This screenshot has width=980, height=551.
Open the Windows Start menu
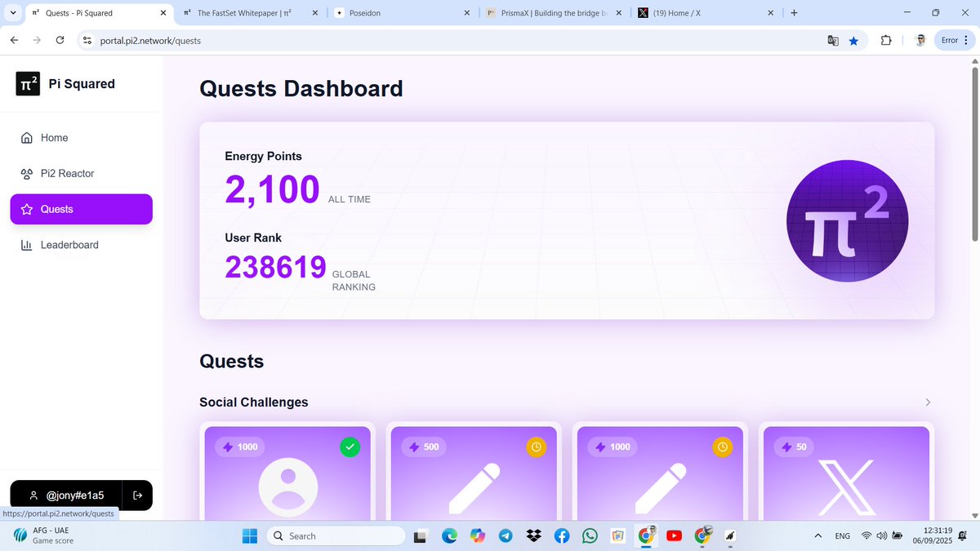click(250, 536)
